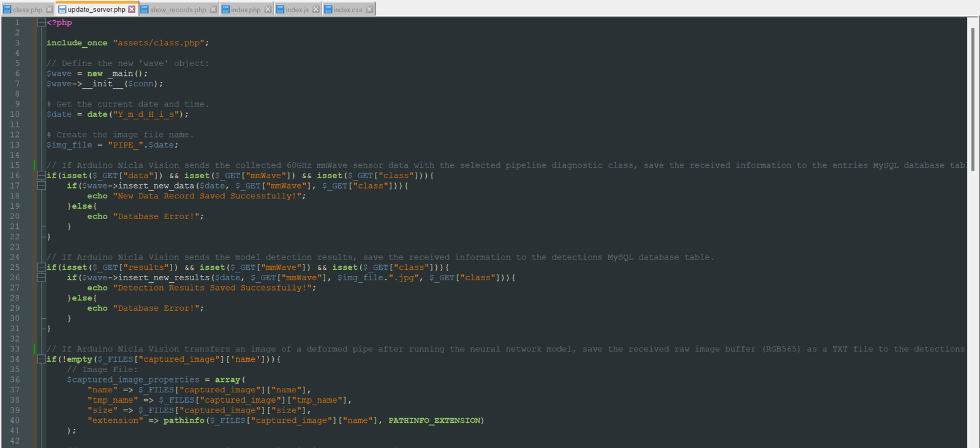
Task: Click line number 22 in the margin
Action: point(15,237)
